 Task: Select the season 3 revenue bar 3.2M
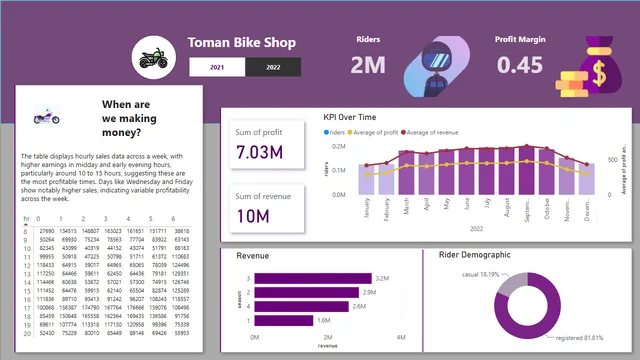pos(313,278)
